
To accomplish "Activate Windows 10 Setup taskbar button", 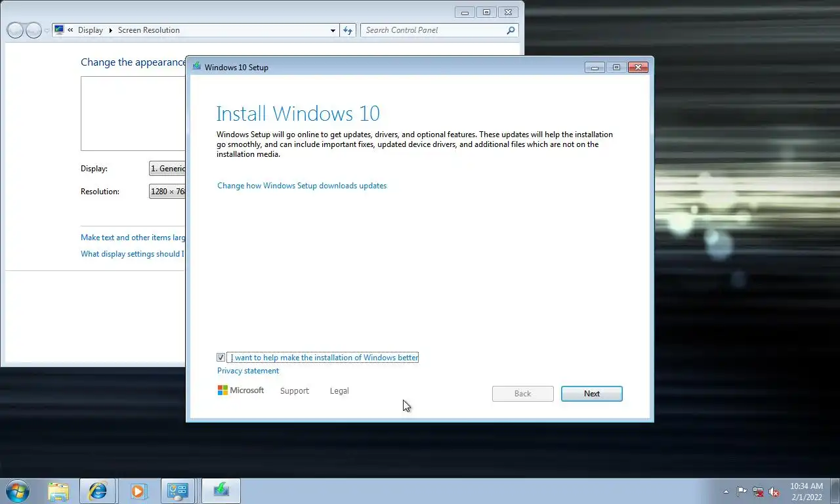I will [221, 491].
